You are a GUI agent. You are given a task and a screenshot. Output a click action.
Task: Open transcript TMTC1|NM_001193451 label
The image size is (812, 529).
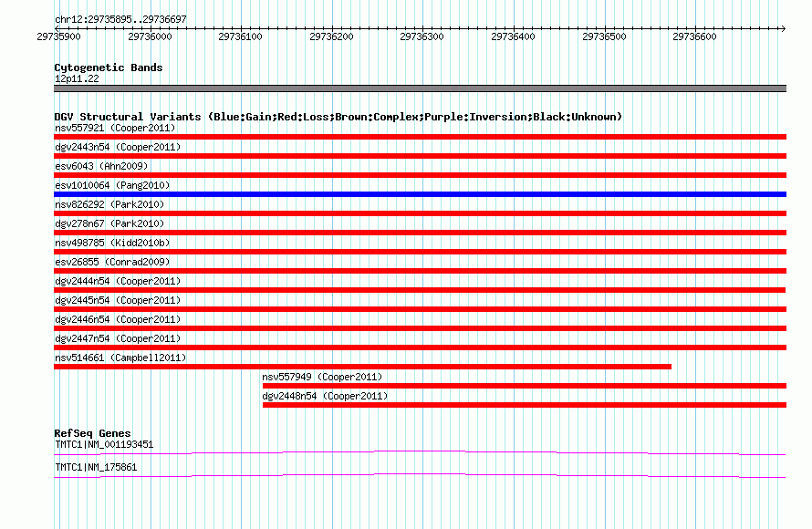tap(104, 444)
